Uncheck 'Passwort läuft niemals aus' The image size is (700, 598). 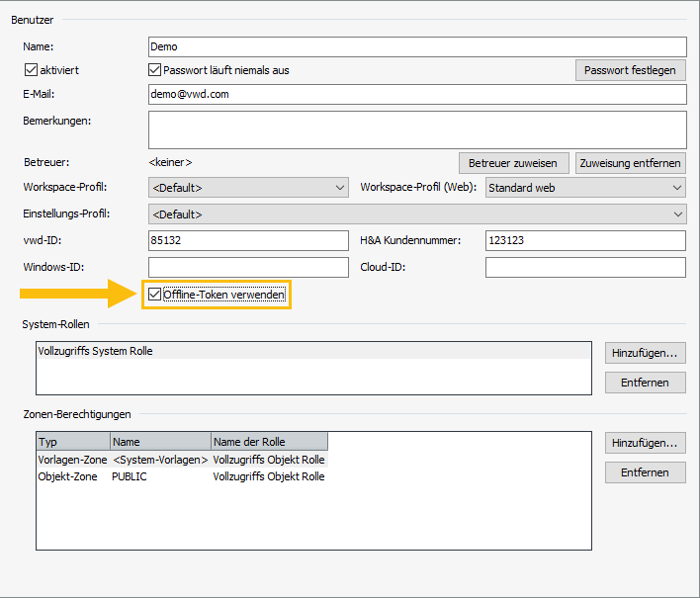(154, 70)
